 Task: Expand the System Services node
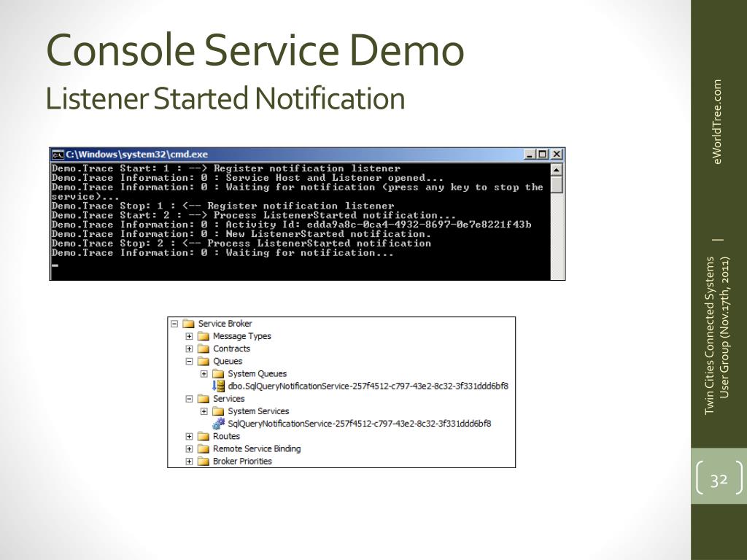pyautogui.click(x=204, y=411)
